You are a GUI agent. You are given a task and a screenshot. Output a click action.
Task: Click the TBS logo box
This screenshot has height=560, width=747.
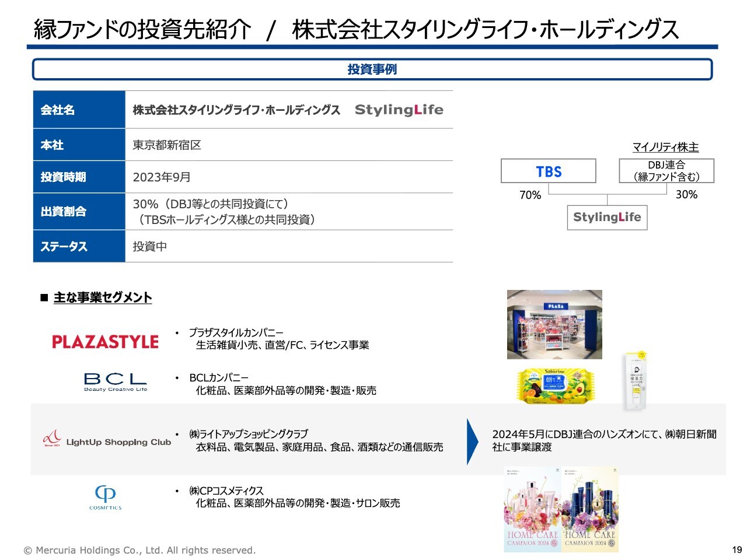click(549, 171)
